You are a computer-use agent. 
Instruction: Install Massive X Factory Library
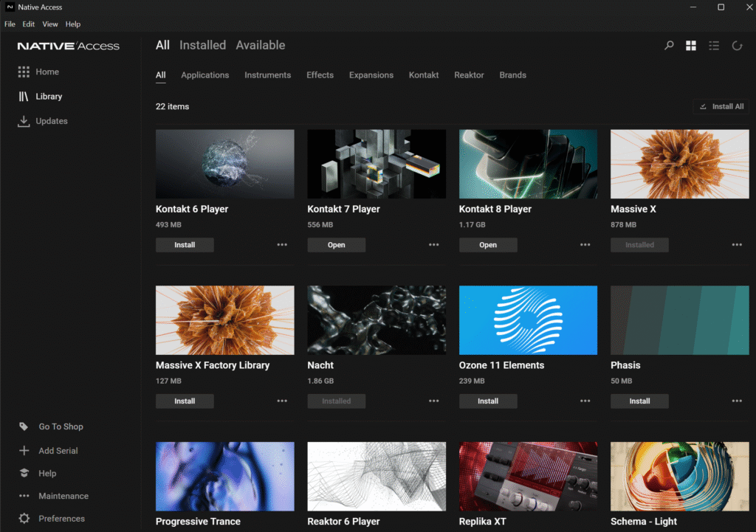pos(185,401)
